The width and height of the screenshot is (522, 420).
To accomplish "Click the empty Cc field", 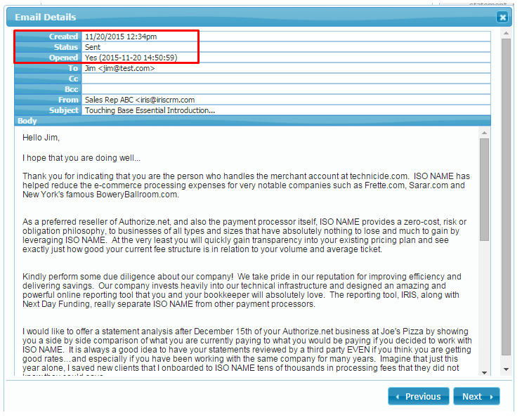I will (286, 79).
